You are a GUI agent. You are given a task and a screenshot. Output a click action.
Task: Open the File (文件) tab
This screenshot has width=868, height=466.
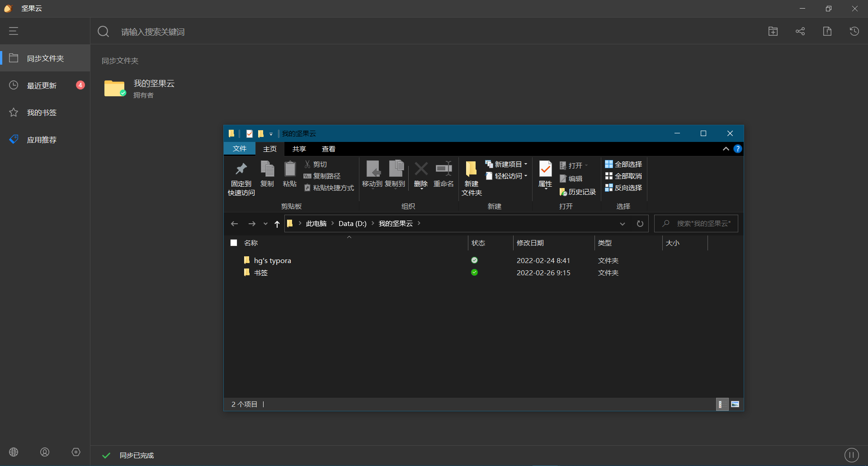tap(240, 149)
